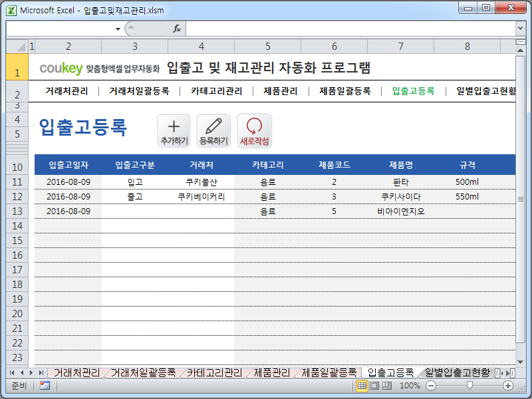The height and width of the screenshot is (399, 532).
Task: Switch to Page Layout view icon
Action: coord(374,386)
